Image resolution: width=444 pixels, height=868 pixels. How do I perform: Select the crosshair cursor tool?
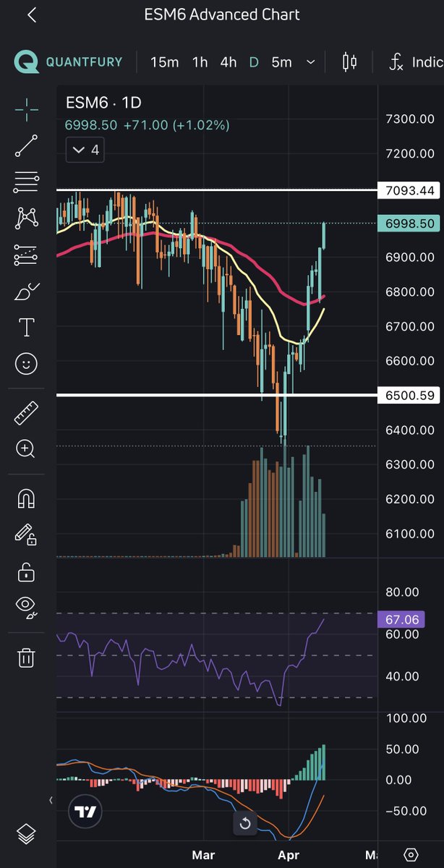[26, 111]
